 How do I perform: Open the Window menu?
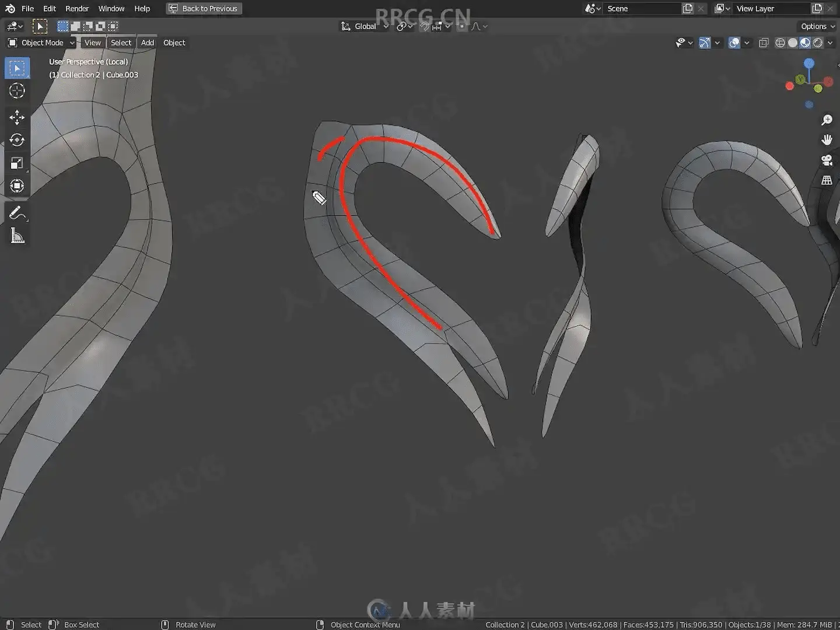pos(111,9)
